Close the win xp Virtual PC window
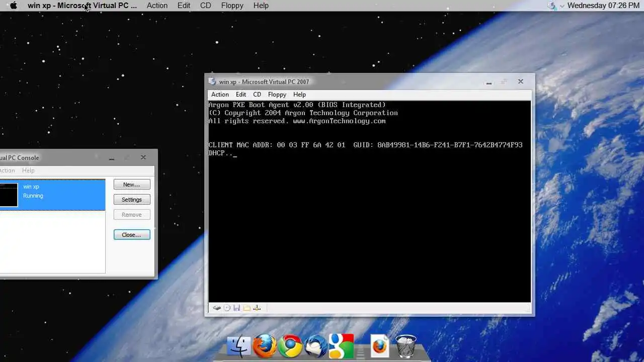This screenshot has width=644, height=362. click(521, 81)
